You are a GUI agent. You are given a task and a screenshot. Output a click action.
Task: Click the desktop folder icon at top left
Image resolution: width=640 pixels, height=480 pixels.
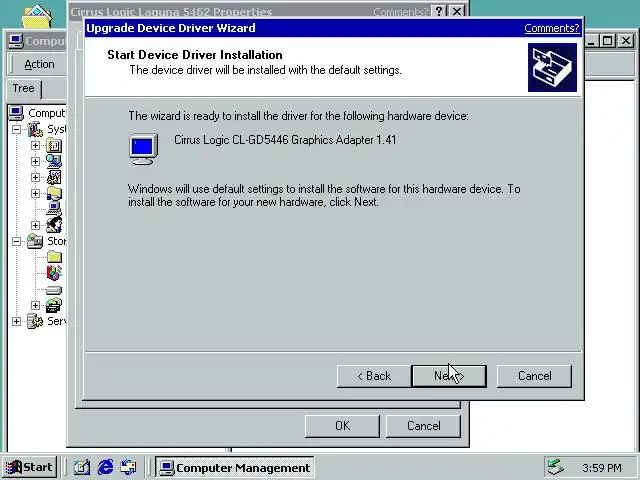pyautogui.click(x=37, y=16)
